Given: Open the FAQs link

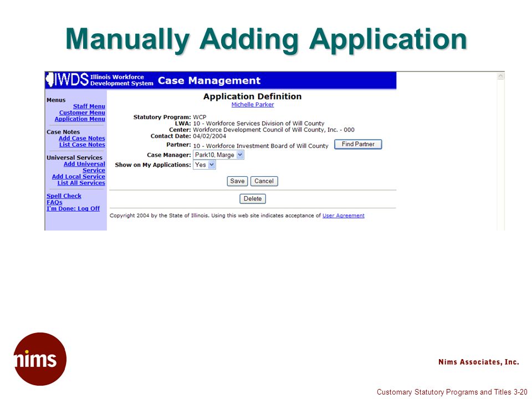Looking at the screenshot, I should coord(54,203).
